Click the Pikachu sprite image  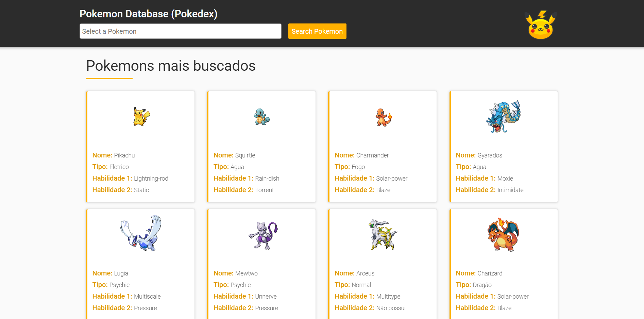[x=141, y=117]
